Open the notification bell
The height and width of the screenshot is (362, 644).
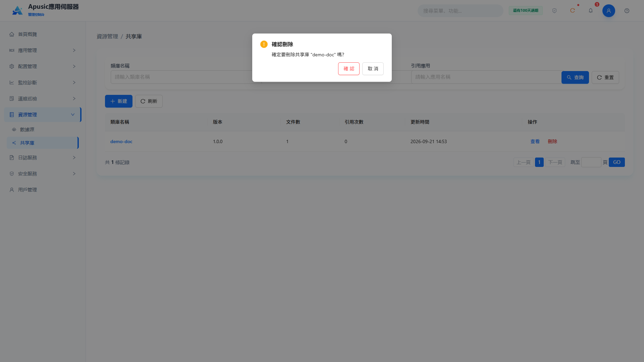tap(591, 11)
